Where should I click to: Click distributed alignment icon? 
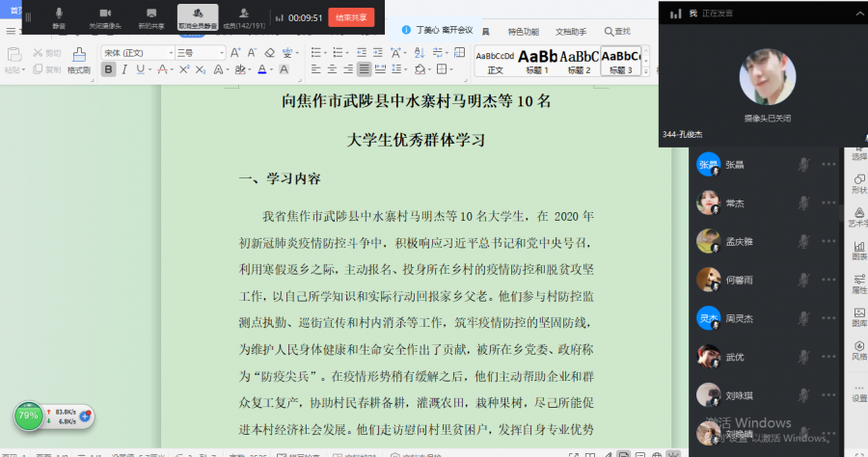(x=380, y=69)
